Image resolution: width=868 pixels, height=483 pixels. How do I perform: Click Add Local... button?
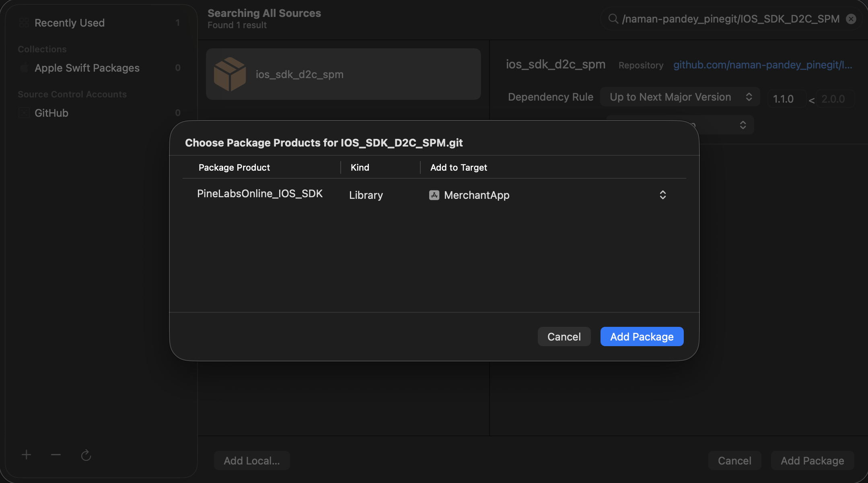point(252,460)
